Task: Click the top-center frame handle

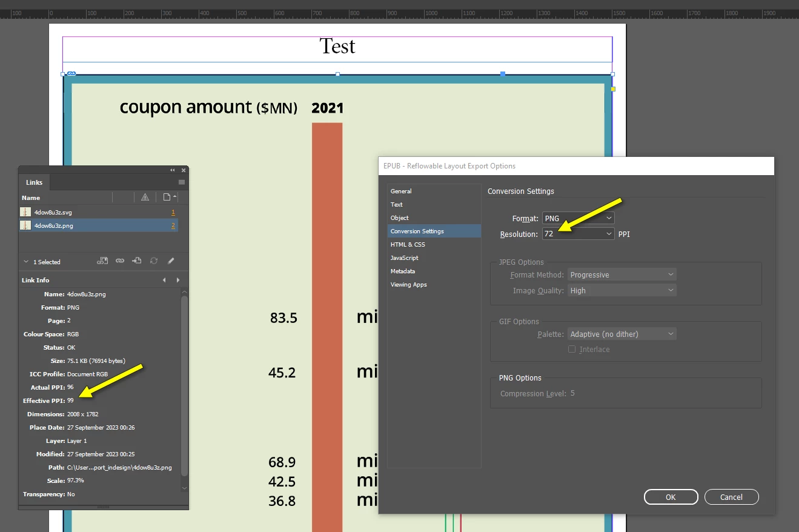Action: point(337,75)
